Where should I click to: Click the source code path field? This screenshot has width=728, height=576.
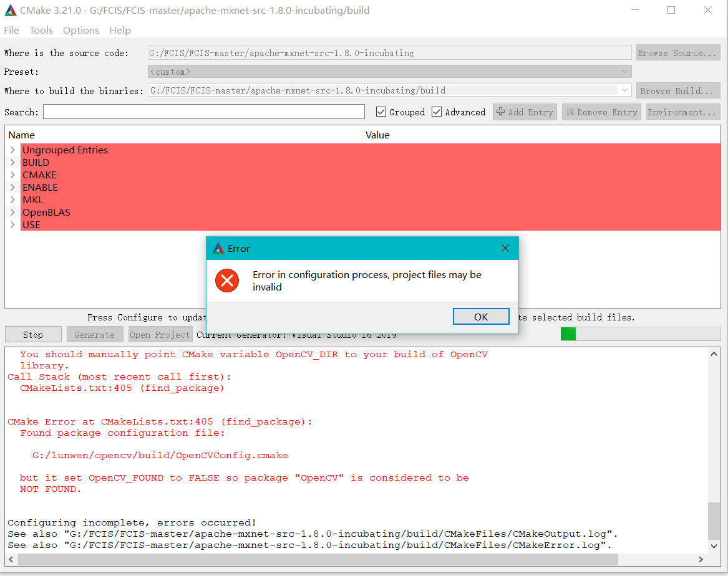pyautogui.click(x=389, y=53)
